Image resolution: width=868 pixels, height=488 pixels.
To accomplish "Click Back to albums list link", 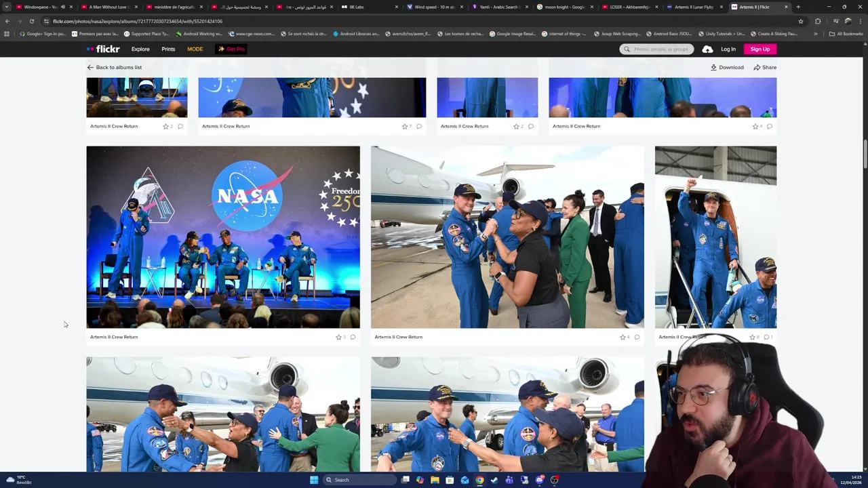I will click(115, 67).
